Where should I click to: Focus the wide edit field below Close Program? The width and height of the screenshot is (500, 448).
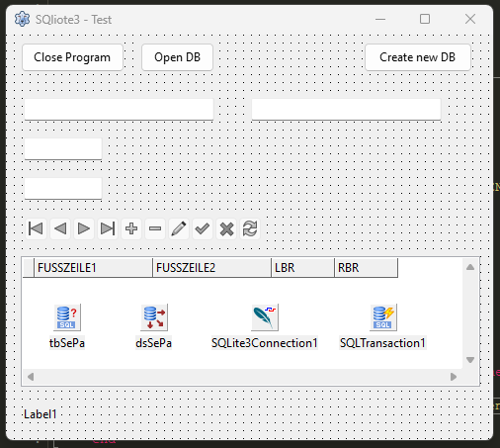(x=119, y=109)
